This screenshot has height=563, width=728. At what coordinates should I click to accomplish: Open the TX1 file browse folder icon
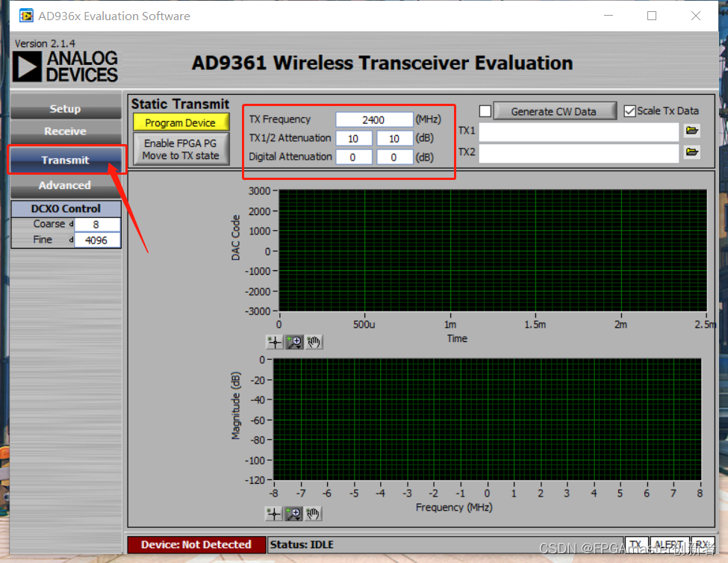691,131
